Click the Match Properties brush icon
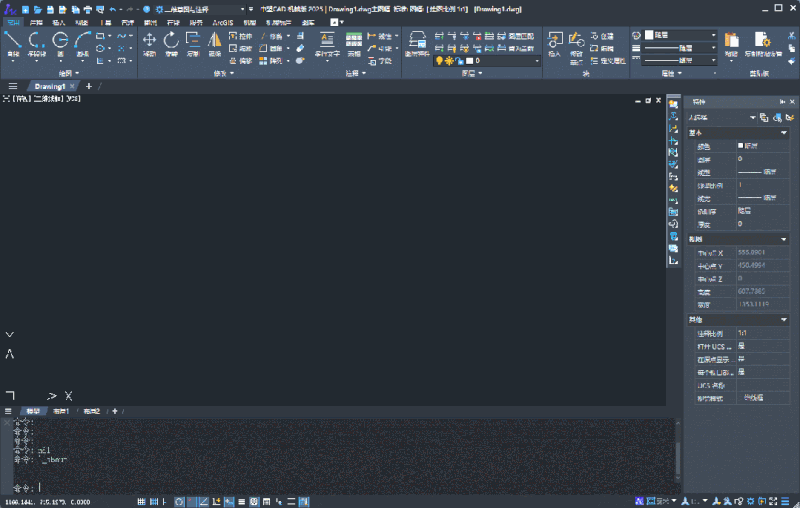The width and height of the screenshot is (800, 508). pyautogui.click(x=791, y=61)
